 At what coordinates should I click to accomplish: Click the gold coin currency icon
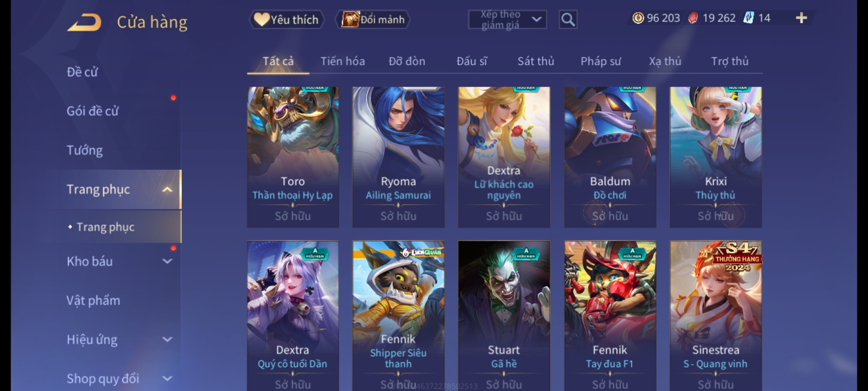(x=638, y=18)
